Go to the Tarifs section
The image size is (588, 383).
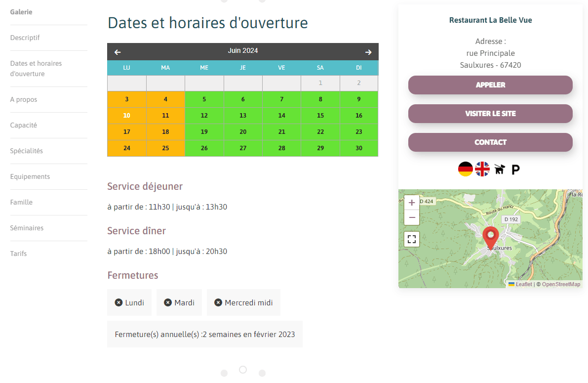tap(18, 254)
